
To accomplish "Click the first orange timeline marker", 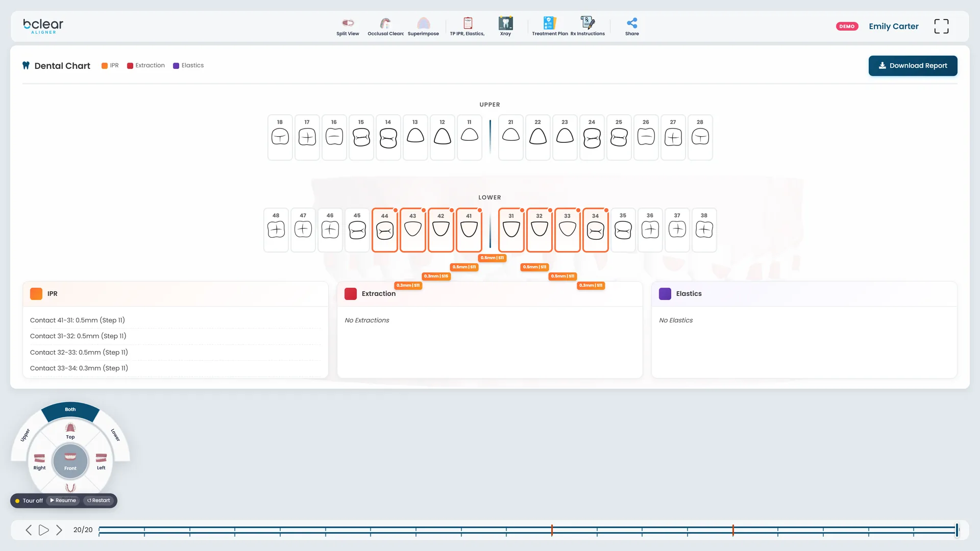I will 552,530.
